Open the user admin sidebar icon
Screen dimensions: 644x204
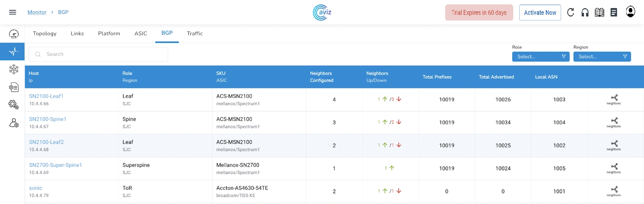[14, 123]
